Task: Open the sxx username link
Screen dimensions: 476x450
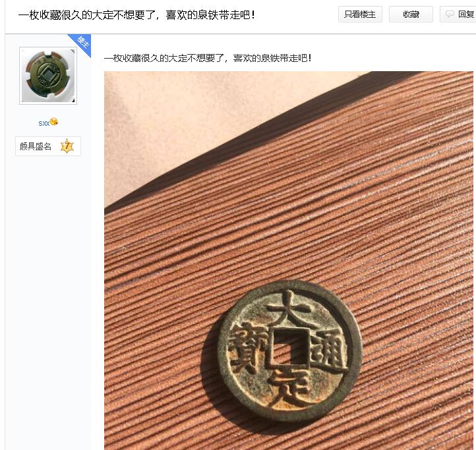Action: tap(44, 123)
